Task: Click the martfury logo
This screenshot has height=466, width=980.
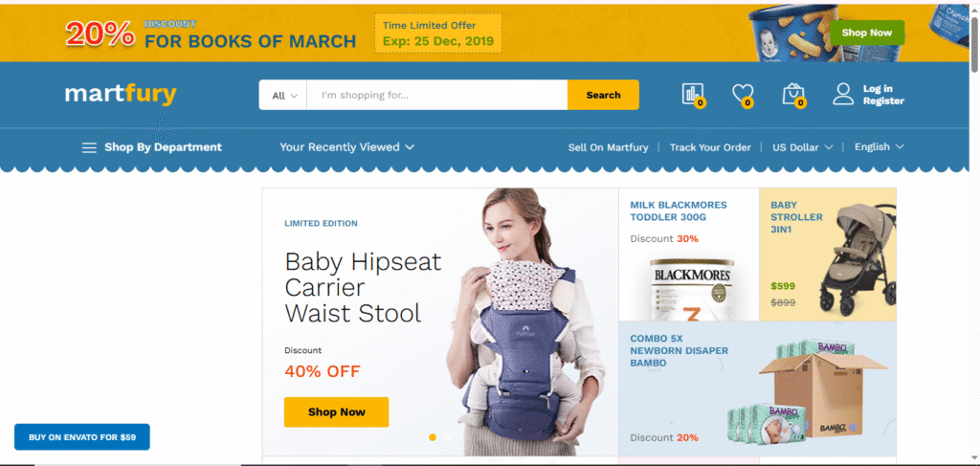Action: (121, 95)
